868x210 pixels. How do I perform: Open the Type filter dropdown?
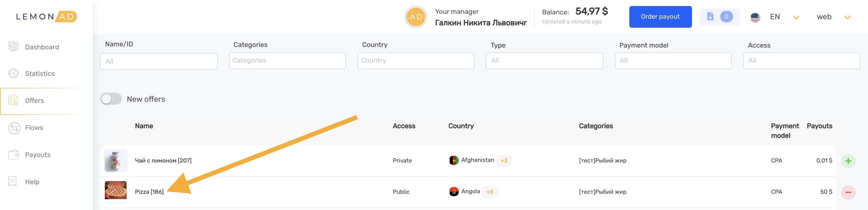coord(544,60)
